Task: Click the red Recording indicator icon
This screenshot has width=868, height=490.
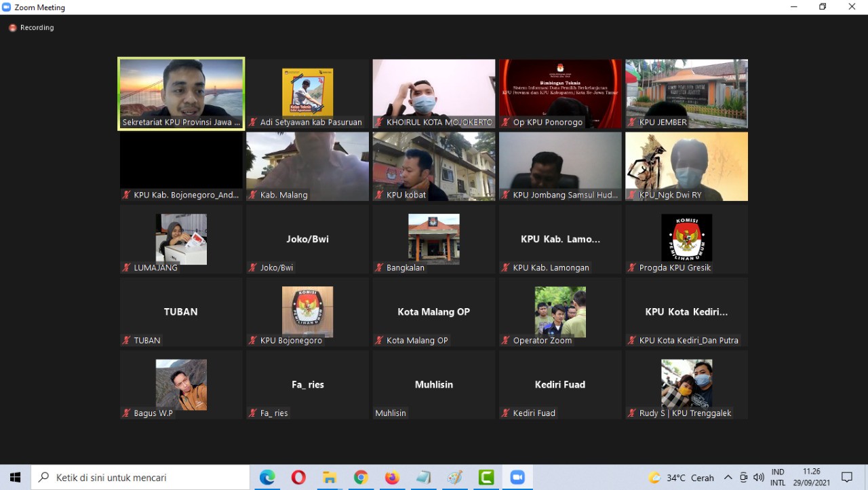Action: (x=12, y=28)
